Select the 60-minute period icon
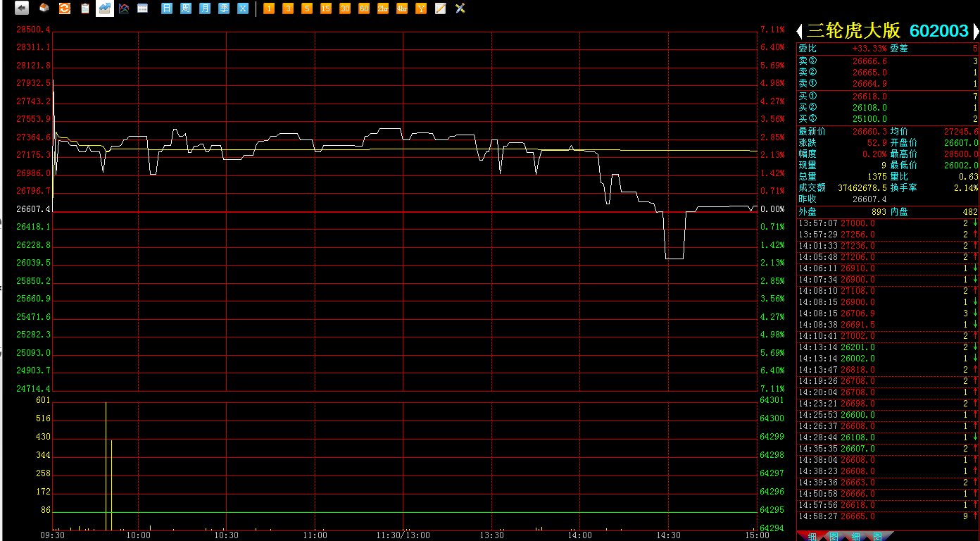This screenshot has width=980, height=541. coord(364,8)
